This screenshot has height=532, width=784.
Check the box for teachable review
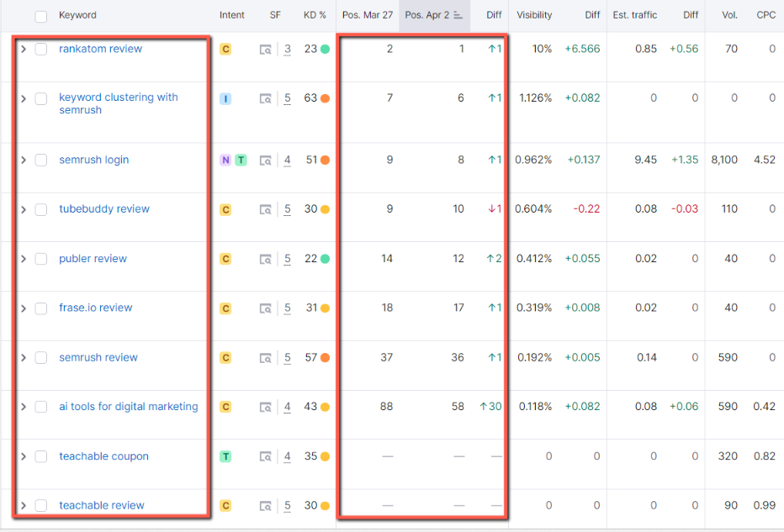[41, 505]
